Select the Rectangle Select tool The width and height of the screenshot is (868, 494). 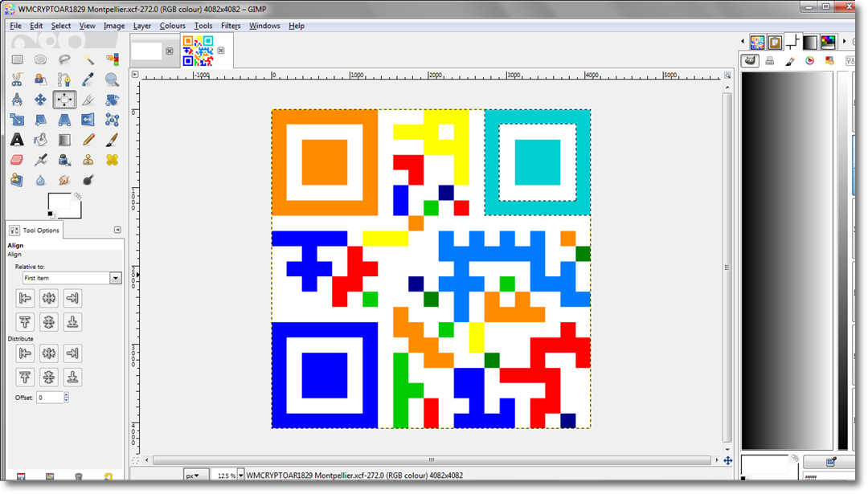coord(17,59)
